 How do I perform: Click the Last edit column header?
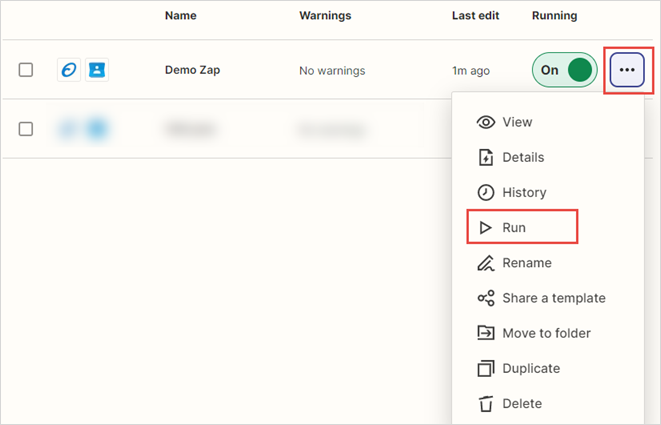pyautogui.click(x=476, y=16)
